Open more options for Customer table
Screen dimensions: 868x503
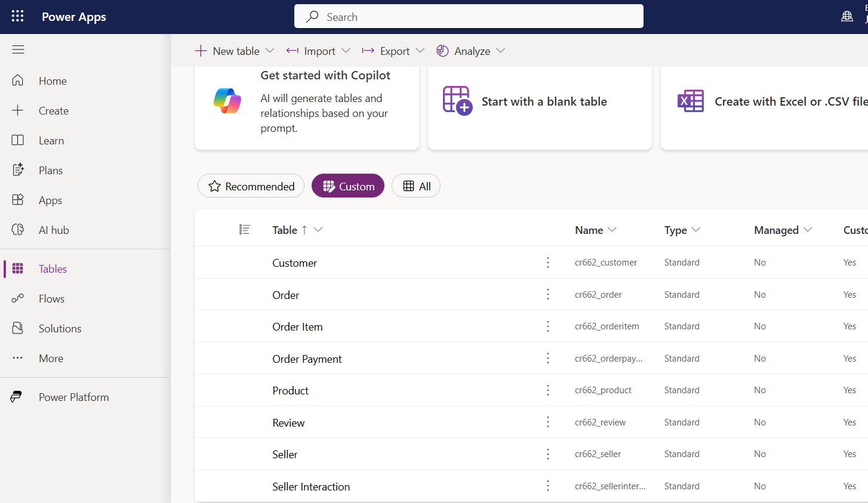tap(548, 263)
